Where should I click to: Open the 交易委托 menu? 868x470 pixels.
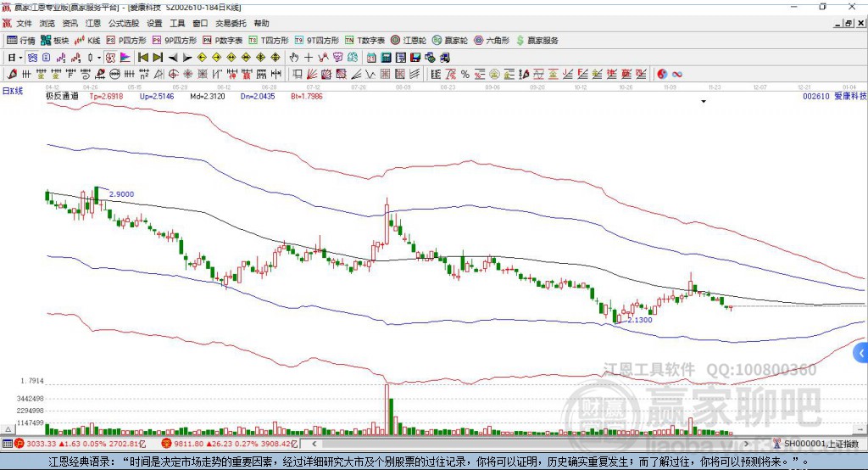pos(231,23)
